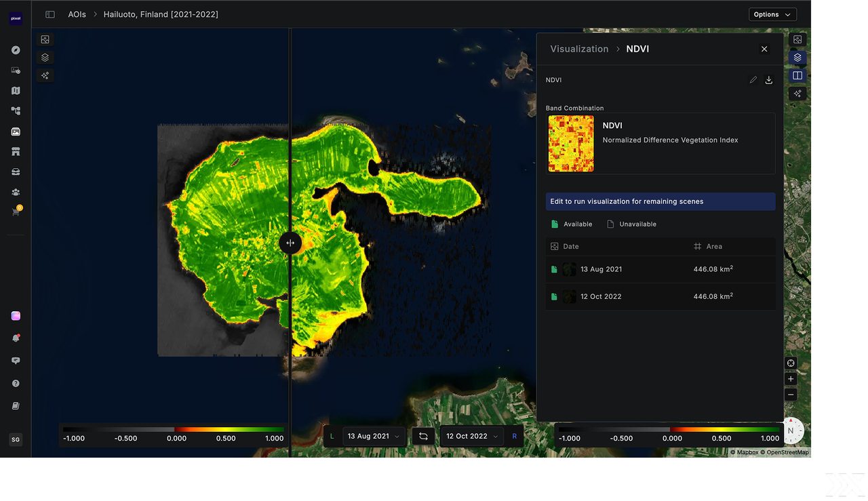Screen dimensions: 868x501
Task: Click the Available legend label
Action: 578,224
